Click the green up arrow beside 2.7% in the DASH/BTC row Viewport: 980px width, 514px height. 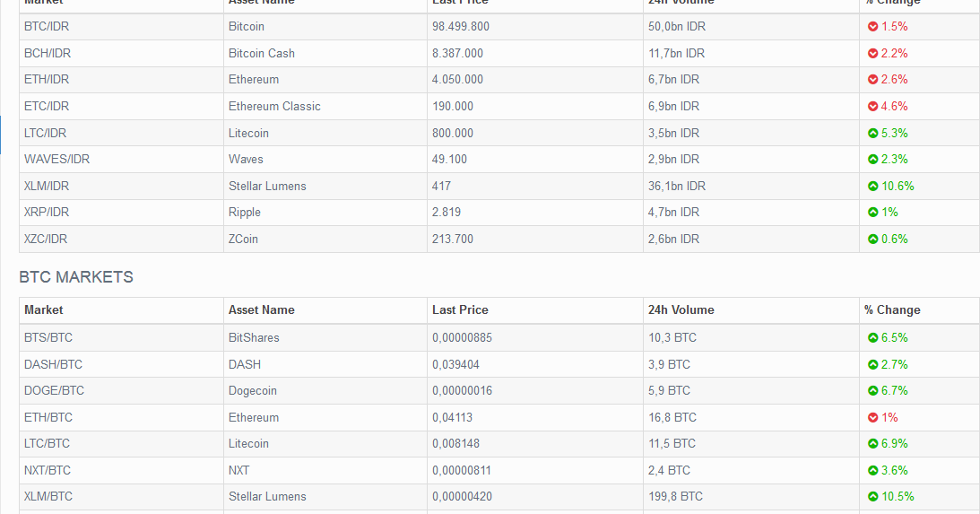(x=873, y=364)
